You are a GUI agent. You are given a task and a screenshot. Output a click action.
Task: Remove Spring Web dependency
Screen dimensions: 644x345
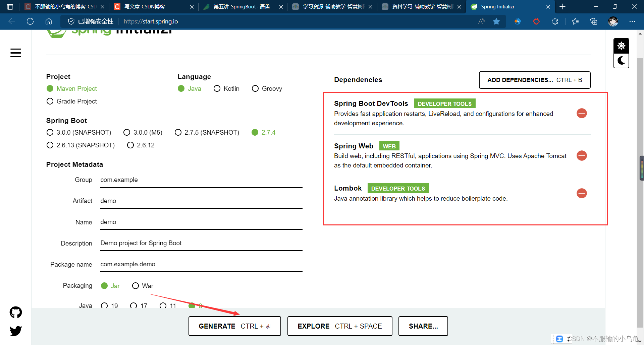582,155
